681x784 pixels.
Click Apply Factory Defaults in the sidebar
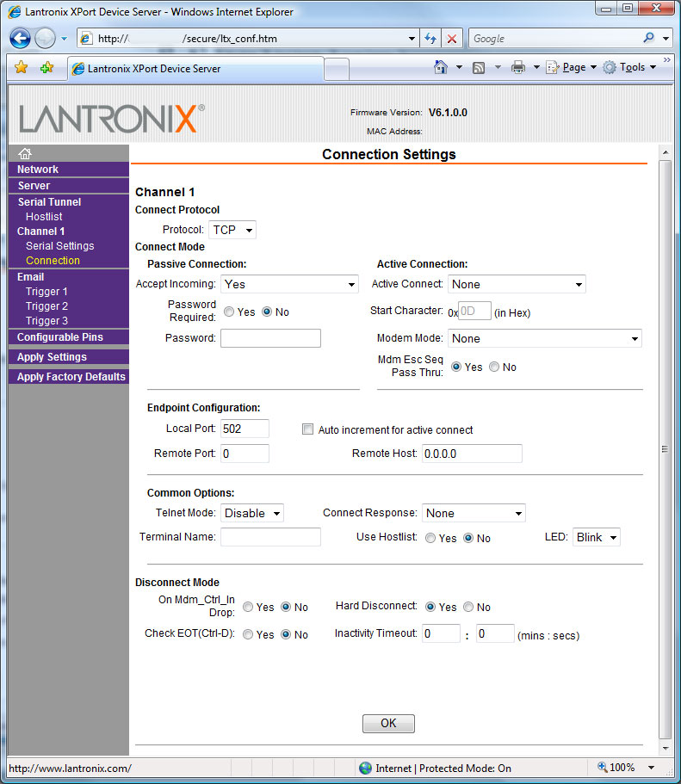pyautogui.click(x=71, y=376)
